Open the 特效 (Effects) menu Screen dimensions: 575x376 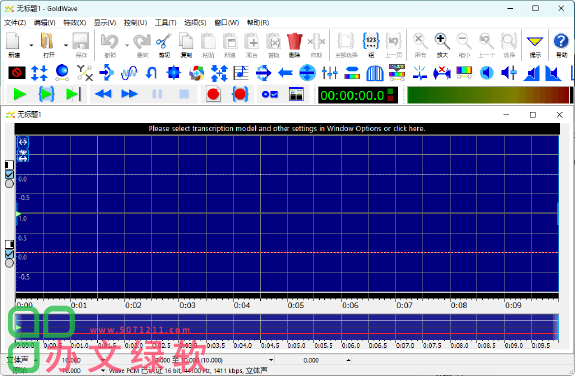tap(74, 23)
